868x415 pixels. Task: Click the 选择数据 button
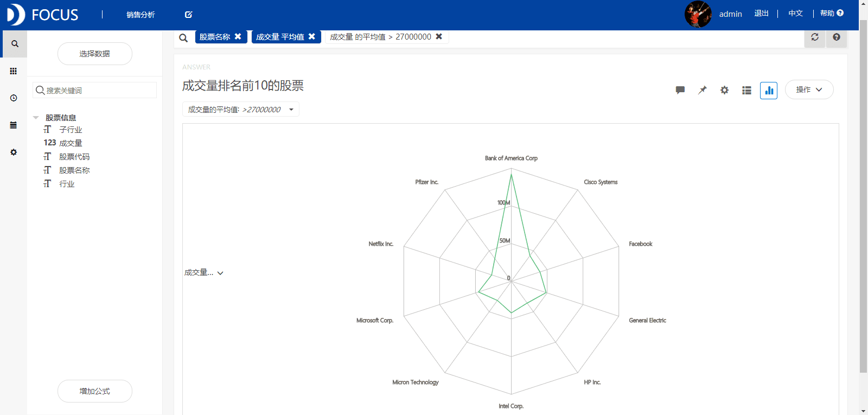[95, 54]
